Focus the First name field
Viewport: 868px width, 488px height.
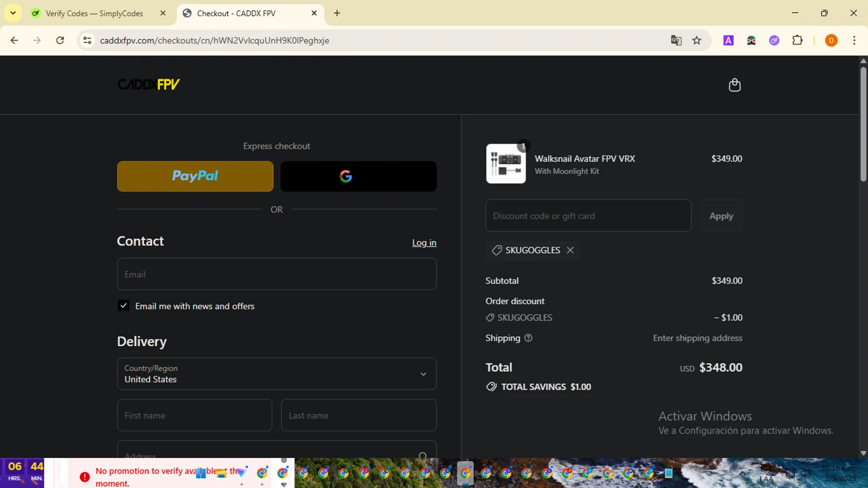pos(194,415)
